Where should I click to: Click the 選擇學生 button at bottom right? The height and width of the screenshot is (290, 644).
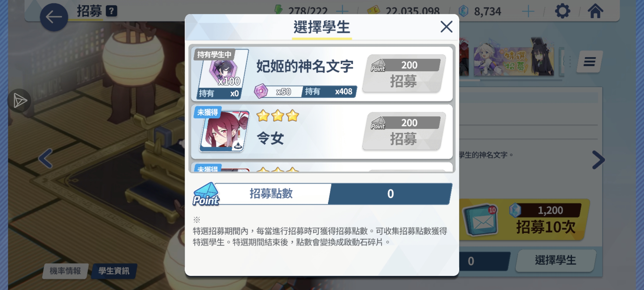pos(556,260)
